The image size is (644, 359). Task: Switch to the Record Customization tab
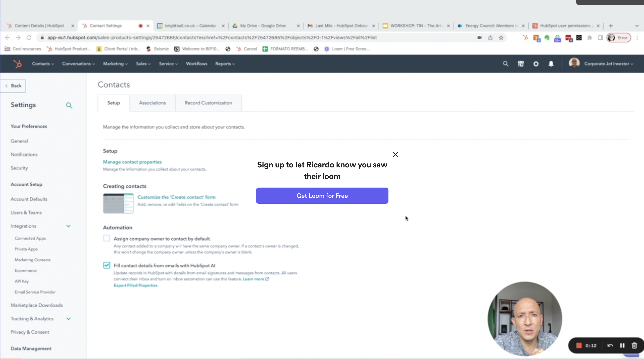click(x=208, y=103)
